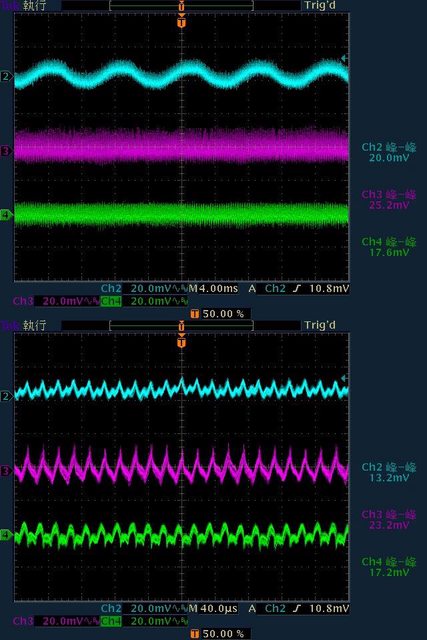Screen dimensions: 427x640
Task: Click the trigger level arrow in top capture
Action: coord(345,58)
